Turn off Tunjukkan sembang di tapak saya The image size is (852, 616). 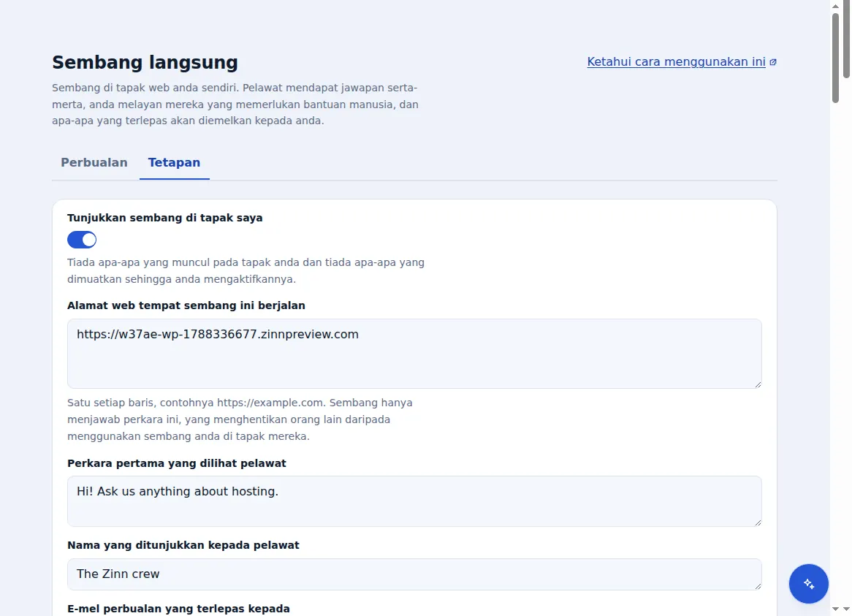point(82,240)
